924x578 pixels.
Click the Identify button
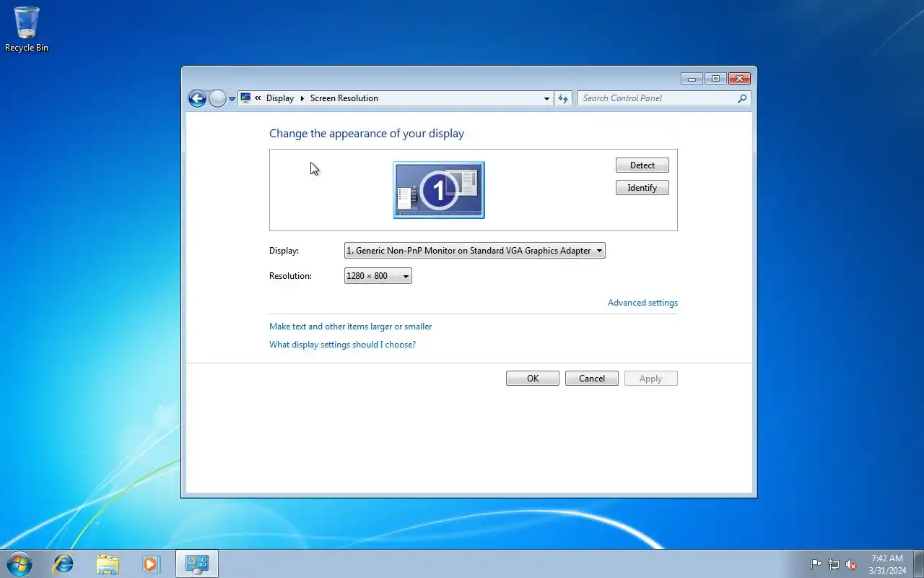coord(642,188)
